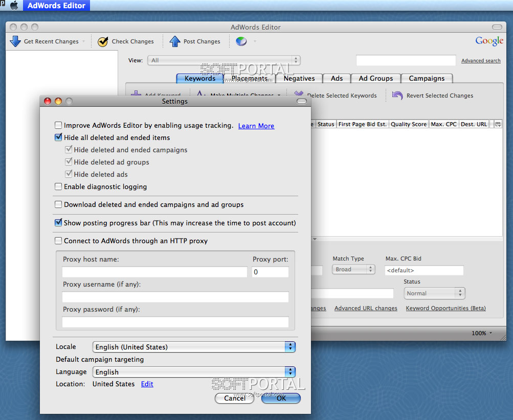Click the Post Changes up-arrow icon
The image size is (513, 420).
[175, 41]
